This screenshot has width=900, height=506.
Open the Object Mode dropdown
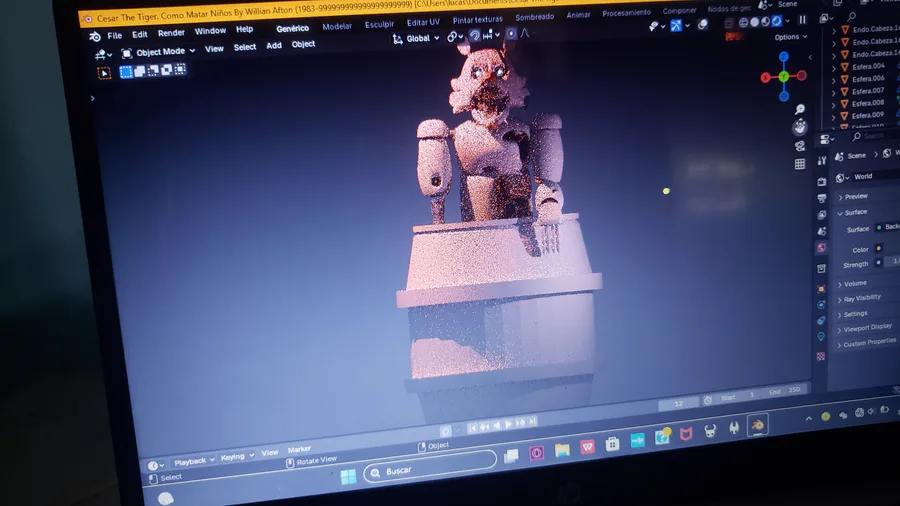pyautogui.click(x=158, y=52)
